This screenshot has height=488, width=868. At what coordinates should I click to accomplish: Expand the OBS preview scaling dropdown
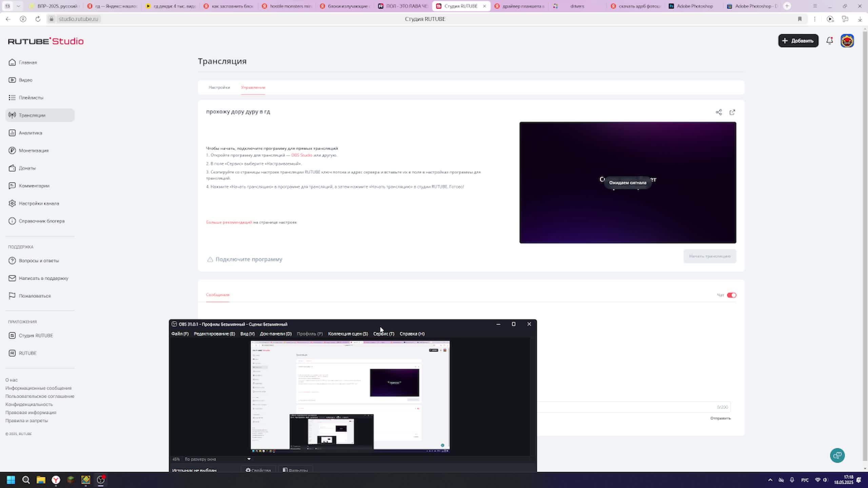[x=249, y=459]
